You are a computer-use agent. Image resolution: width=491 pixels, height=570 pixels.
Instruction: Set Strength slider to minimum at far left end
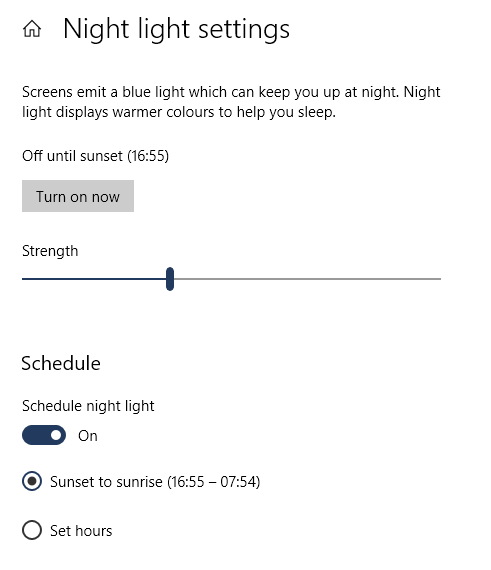coord(23,279)
